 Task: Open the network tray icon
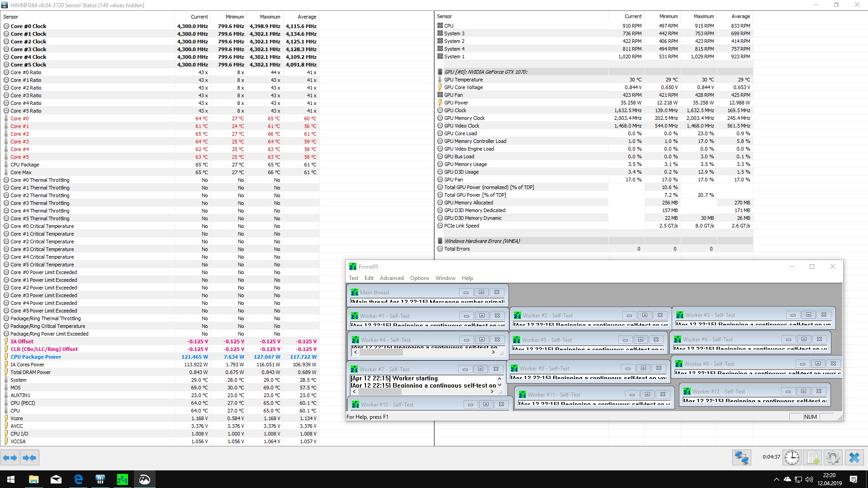pos(798,479)
